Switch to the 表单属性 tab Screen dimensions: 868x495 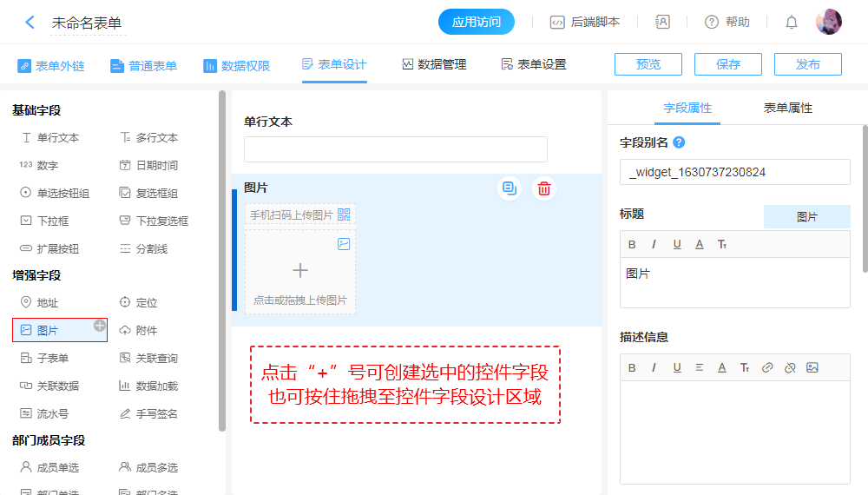click(x=787, y=108)
